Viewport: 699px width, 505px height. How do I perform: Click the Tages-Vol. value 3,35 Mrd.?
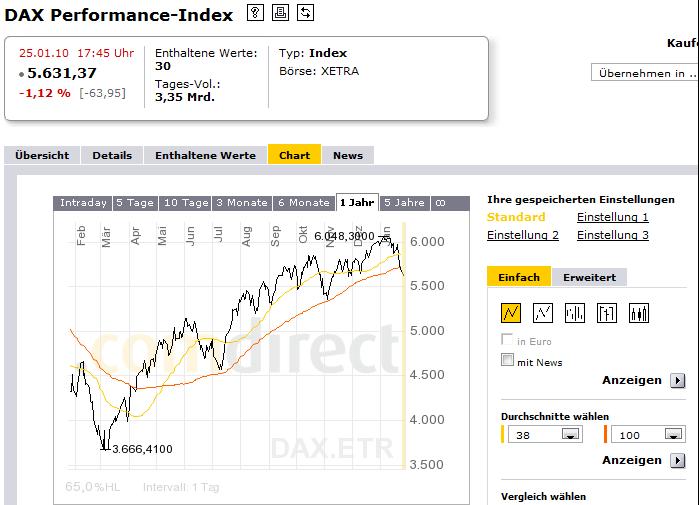185,97
